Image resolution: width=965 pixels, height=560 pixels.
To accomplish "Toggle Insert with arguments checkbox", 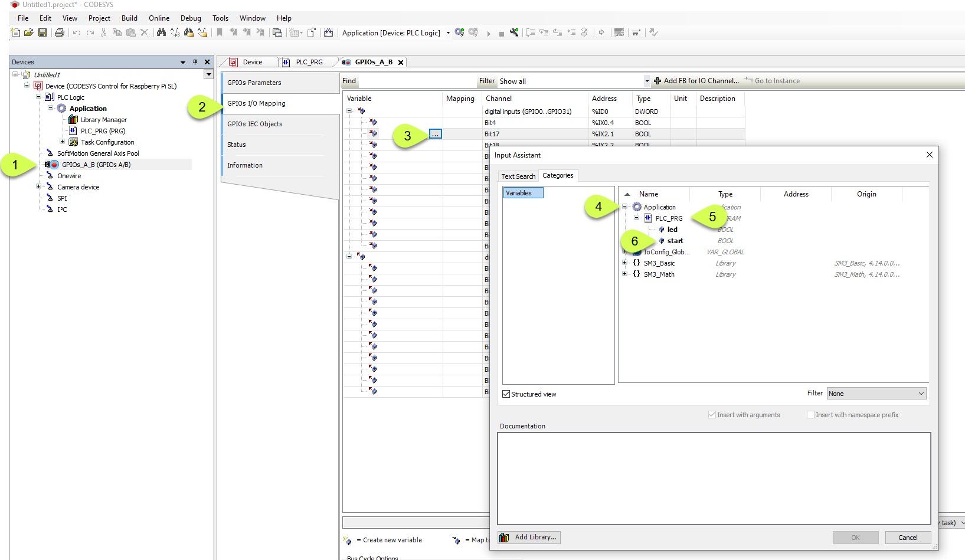I will click(x=712, y=415).
